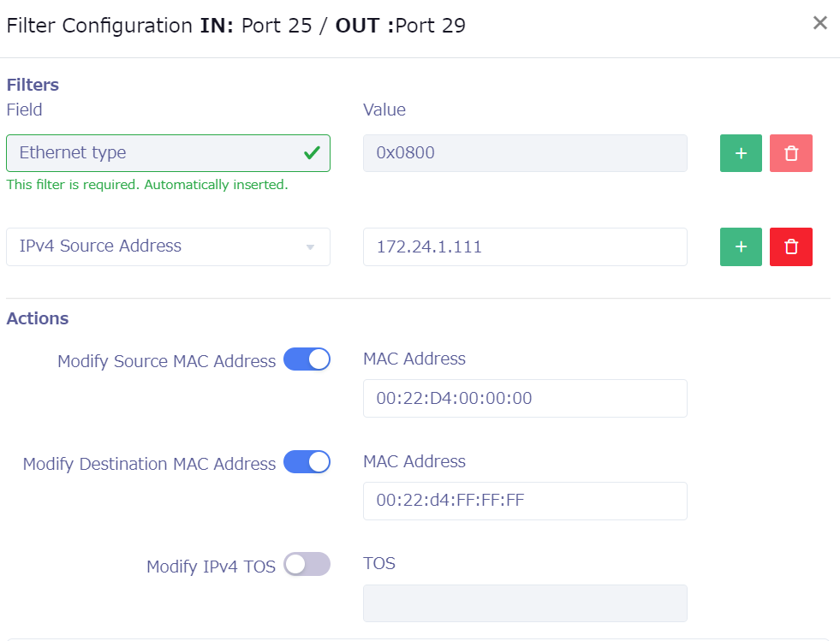Click the green checkmark in Ethernet type field
The height and width of the screenshot is (641, 840).
312,153
